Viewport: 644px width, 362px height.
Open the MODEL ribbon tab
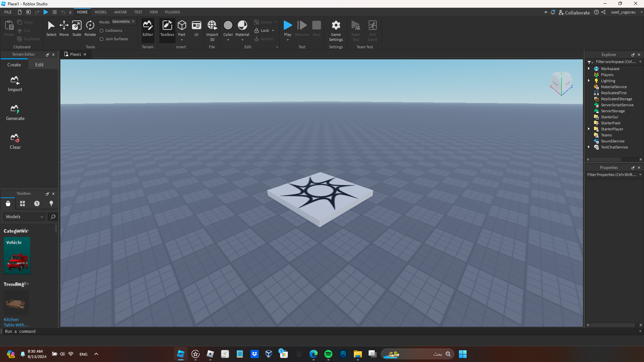(x=101, y=12)
